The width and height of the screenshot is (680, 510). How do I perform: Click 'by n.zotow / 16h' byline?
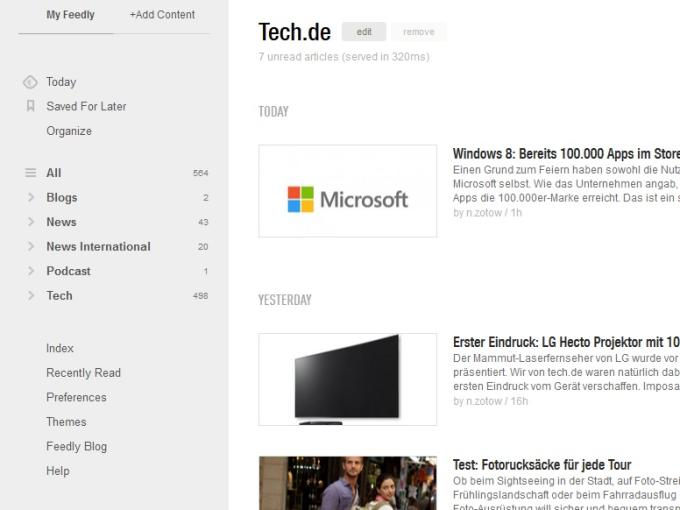pyautogui.click(x=490, y=401)
